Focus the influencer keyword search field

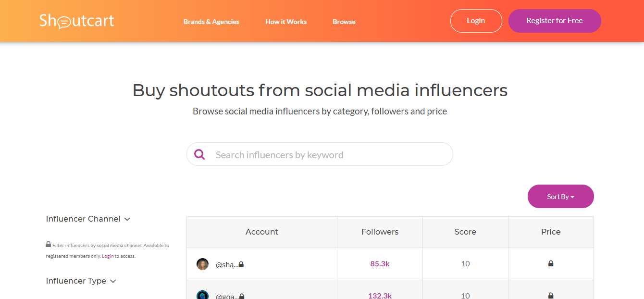pos(327,155)
